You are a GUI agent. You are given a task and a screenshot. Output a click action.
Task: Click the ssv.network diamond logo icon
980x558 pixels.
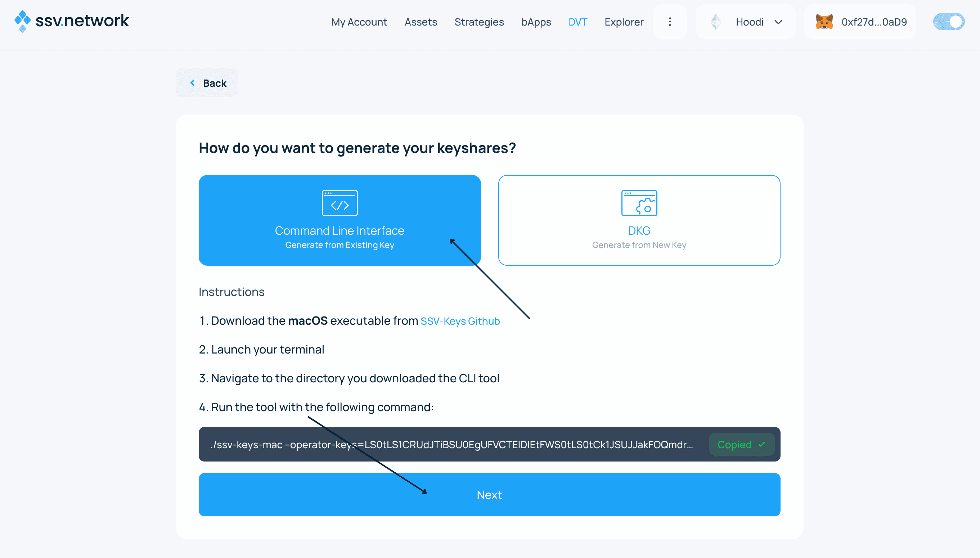coord(22,21)
